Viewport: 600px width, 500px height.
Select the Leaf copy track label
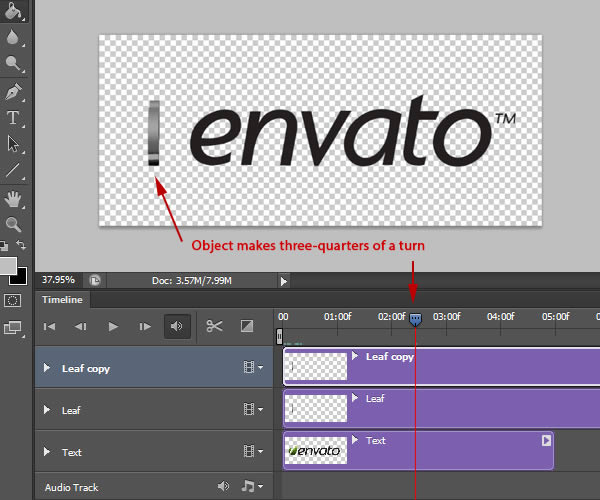coord(86,369)
